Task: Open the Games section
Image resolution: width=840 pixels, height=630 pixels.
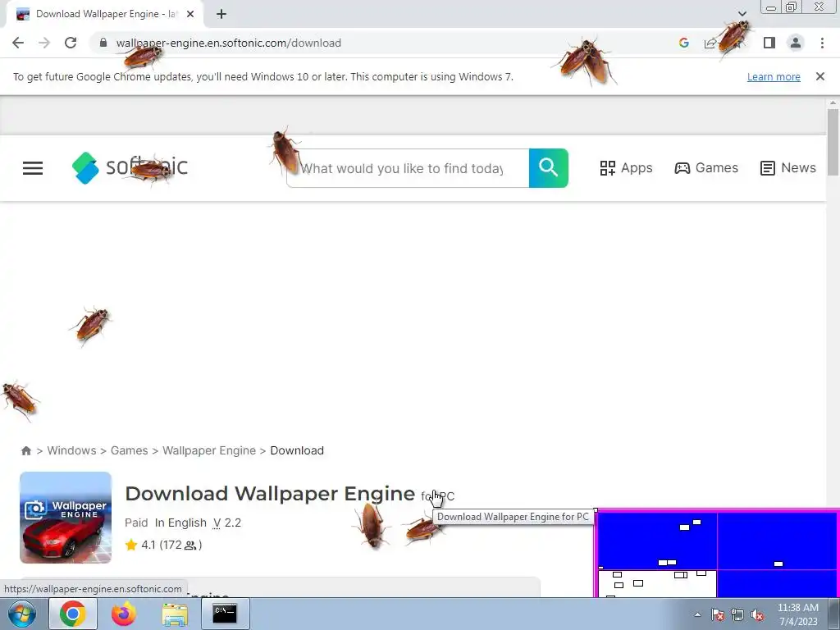Action: (x=706, y=168)
